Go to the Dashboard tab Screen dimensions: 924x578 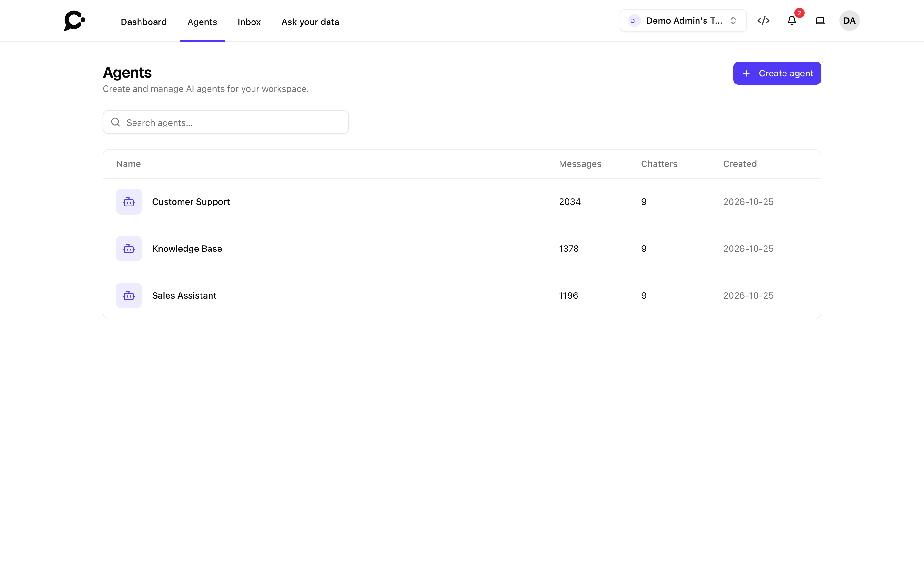(x=143, y=22)
